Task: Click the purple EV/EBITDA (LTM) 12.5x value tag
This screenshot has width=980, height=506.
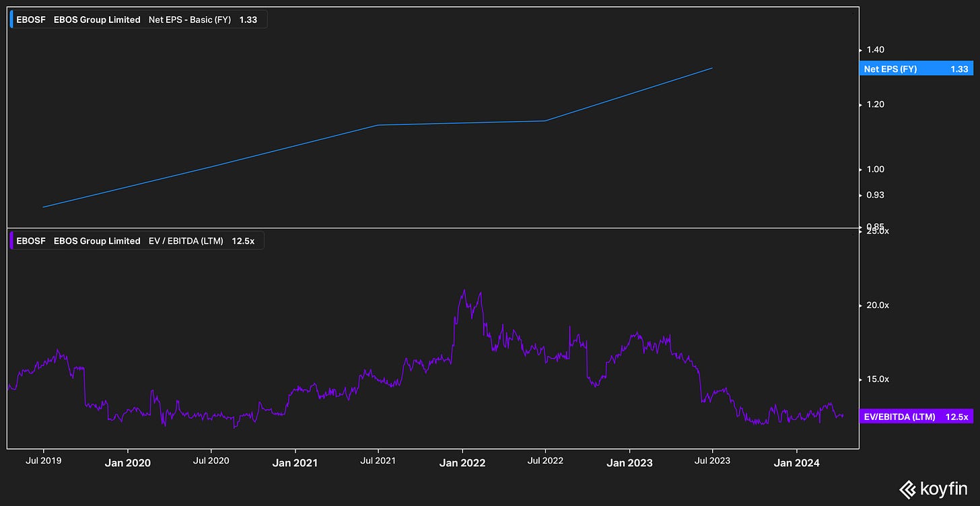Action: (x=916, y=417)
